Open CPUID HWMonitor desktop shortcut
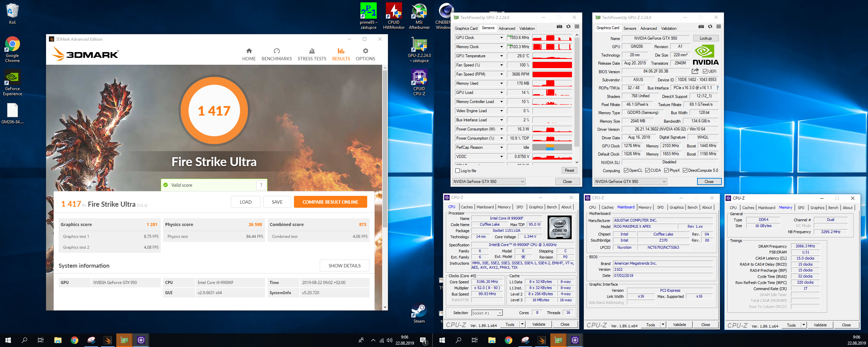This screenshot has width=868, height=347. (x=394, y=16)
